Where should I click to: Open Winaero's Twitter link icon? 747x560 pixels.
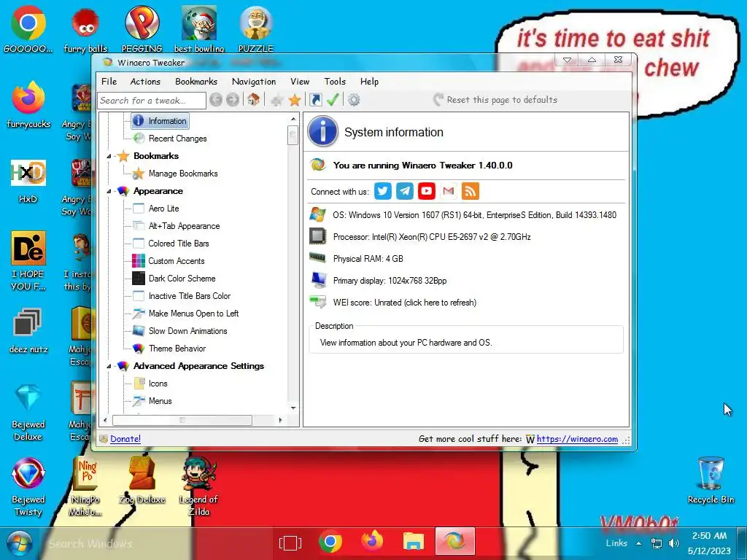click(x=382, y=191)
